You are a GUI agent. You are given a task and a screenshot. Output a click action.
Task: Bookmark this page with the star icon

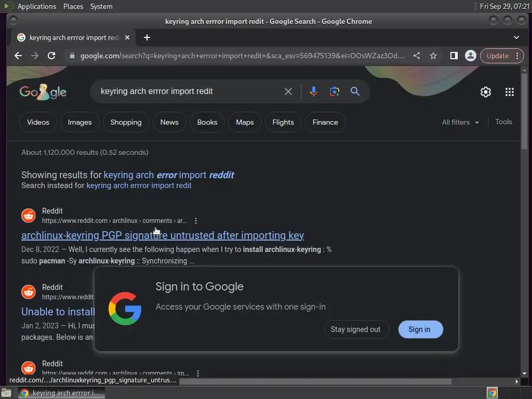click(433, 56)
